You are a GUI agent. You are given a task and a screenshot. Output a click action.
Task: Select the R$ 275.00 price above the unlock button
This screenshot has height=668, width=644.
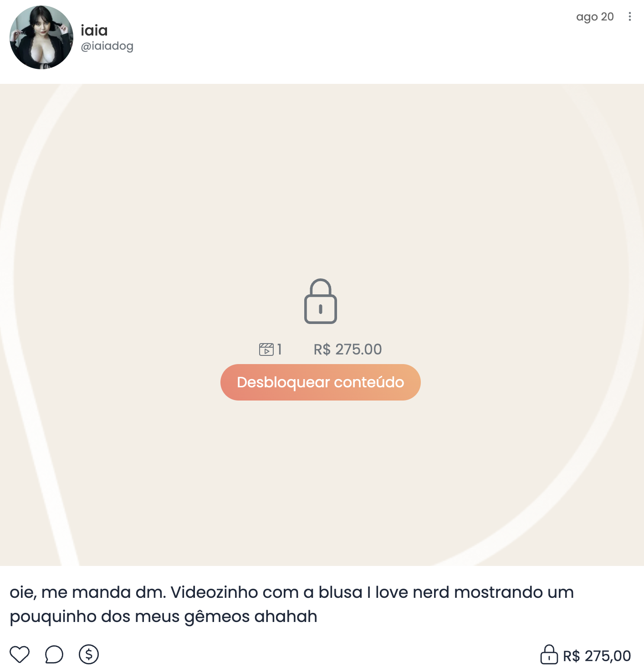tap(348, 349)
